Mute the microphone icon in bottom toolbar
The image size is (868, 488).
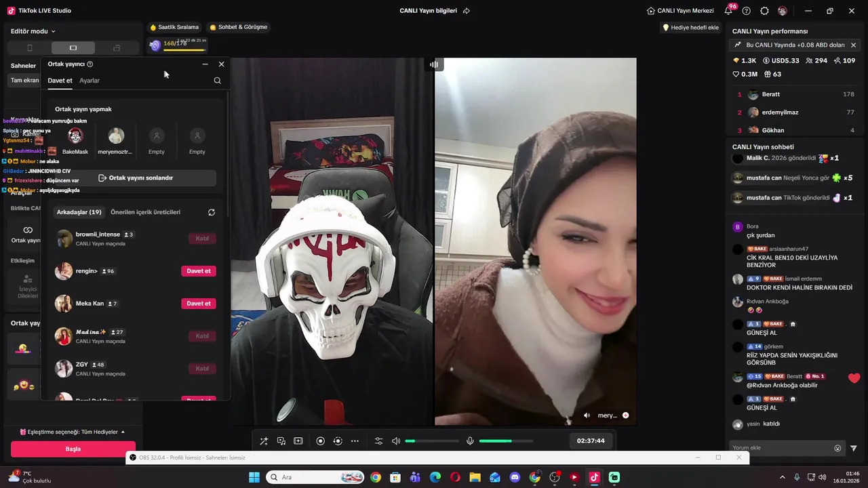470,441
